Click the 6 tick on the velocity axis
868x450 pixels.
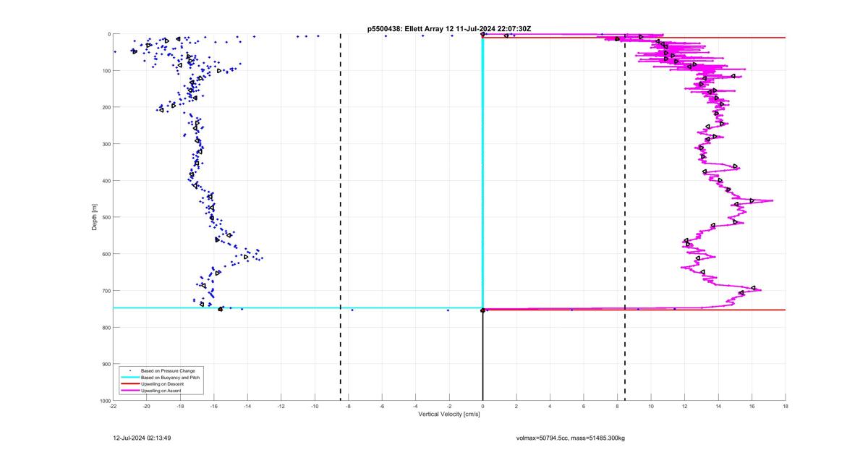(584, 407)
